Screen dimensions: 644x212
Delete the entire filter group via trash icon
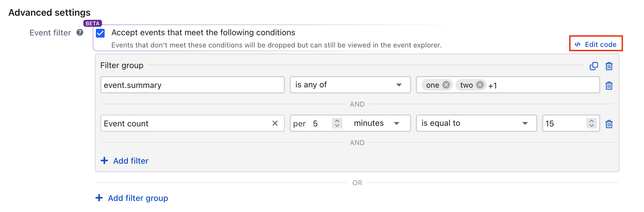(609, 66)
